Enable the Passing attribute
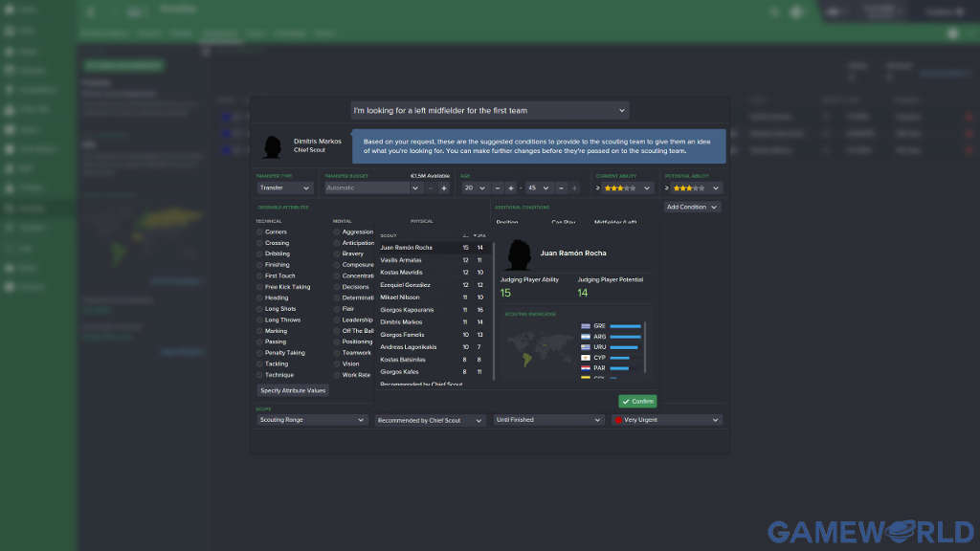This screenshot has height=551, width=980. 259,342
